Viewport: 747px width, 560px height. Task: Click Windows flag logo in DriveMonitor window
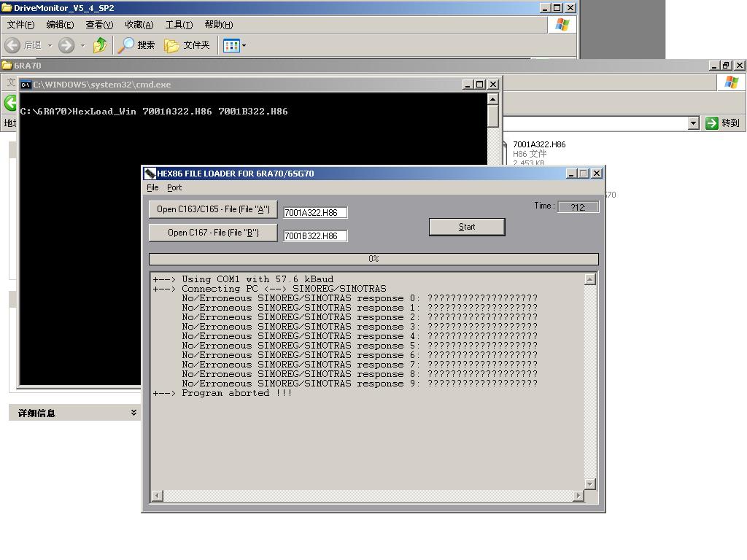tap(562, 25)
